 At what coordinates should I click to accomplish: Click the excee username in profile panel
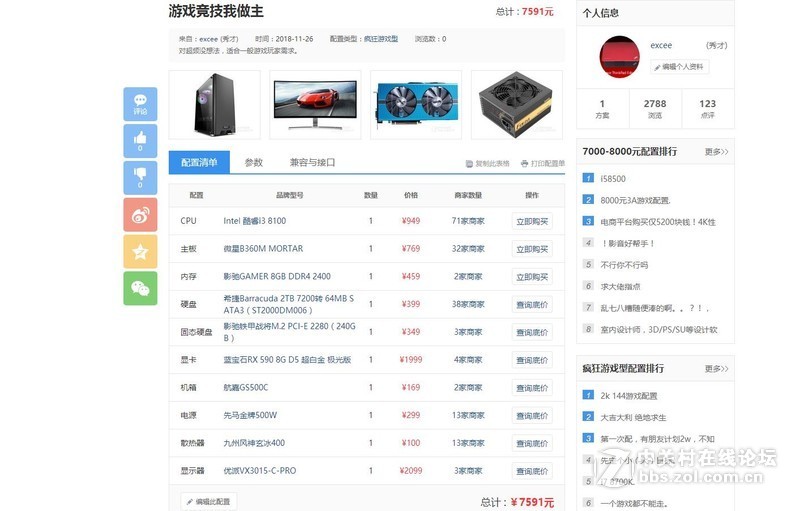[x=661, y=45]
